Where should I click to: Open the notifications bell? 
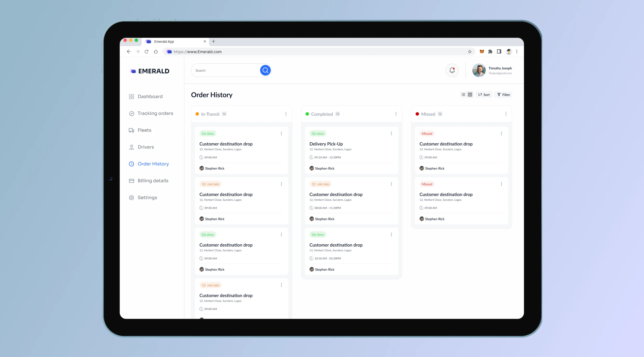(x=452, y=70)
